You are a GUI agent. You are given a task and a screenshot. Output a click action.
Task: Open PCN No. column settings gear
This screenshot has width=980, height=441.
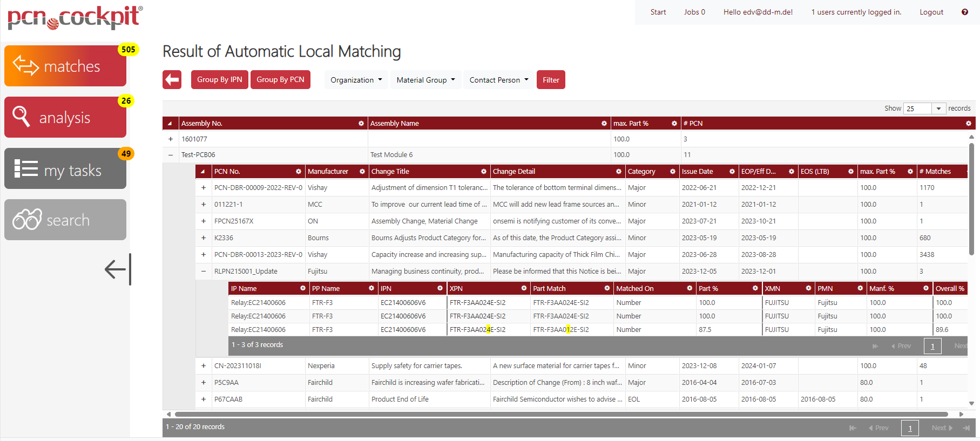point(299,172)
